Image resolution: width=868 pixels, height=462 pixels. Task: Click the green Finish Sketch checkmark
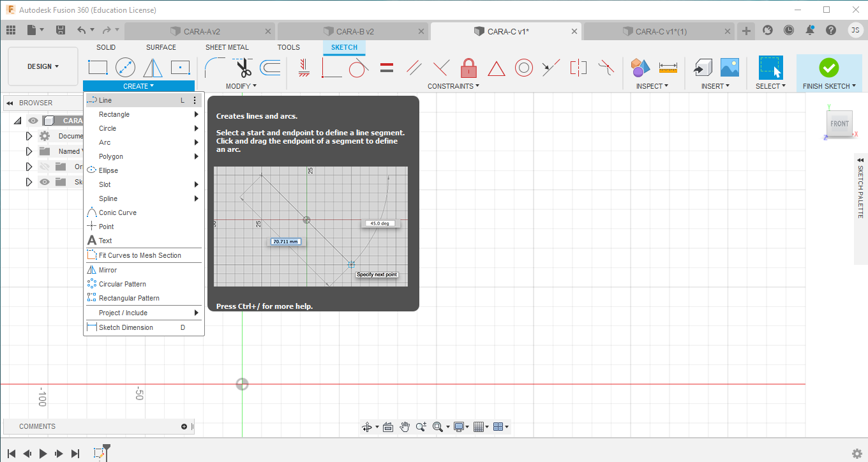point(829,67)
